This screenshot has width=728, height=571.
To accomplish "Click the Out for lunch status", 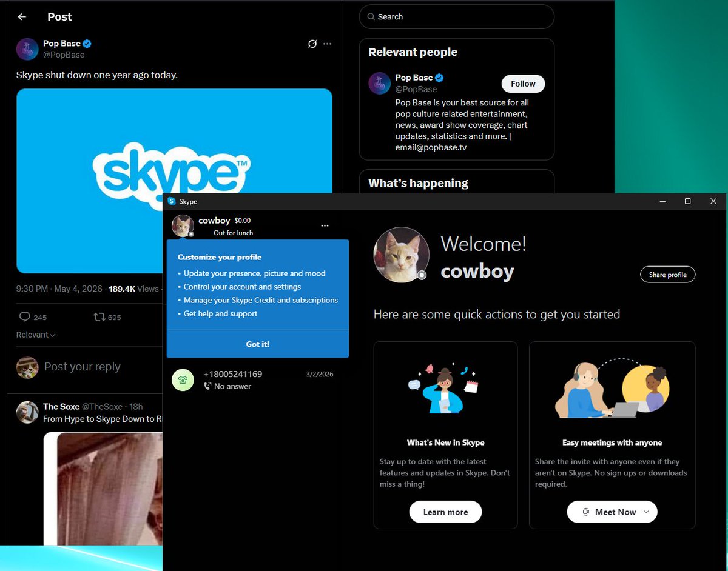I will pos(233,233).
